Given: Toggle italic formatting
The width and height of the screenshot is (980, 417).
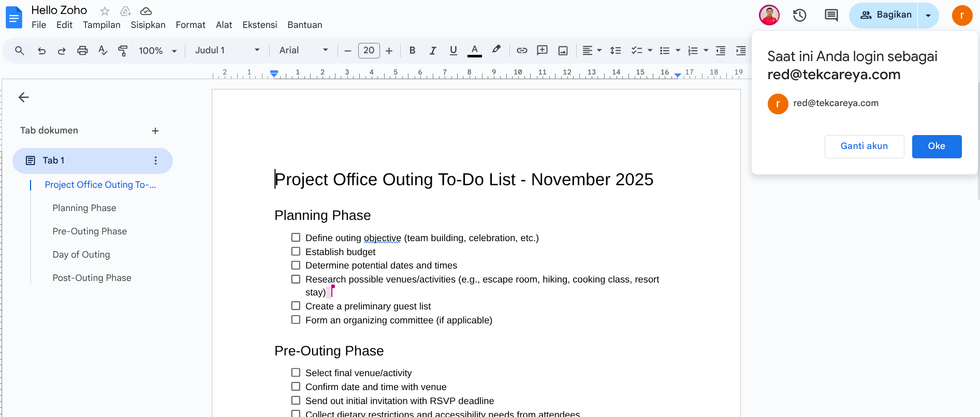Looking at the screenshot, I should tap(433, 51).
